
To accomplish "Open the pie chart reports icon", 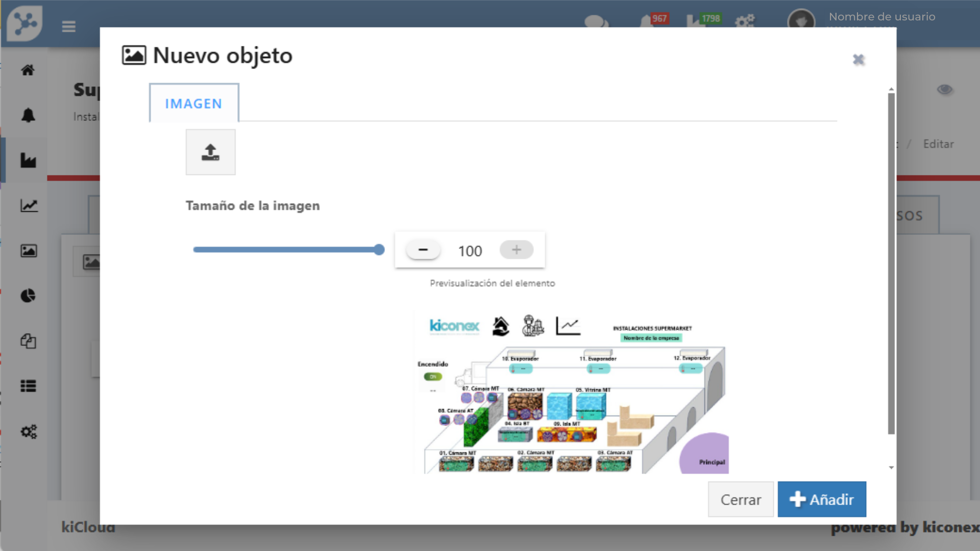I will pos(28,296).
